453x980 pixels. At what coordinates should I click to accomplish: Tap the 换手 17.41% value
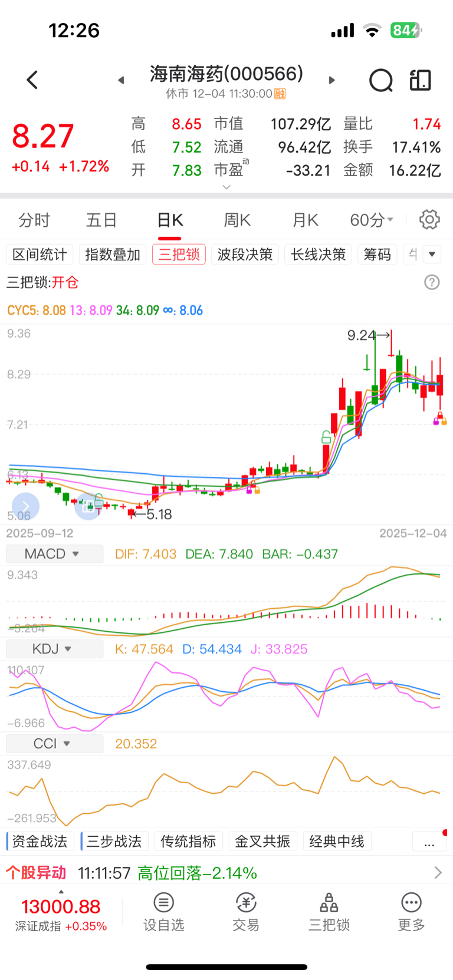(x=392, y=147)
